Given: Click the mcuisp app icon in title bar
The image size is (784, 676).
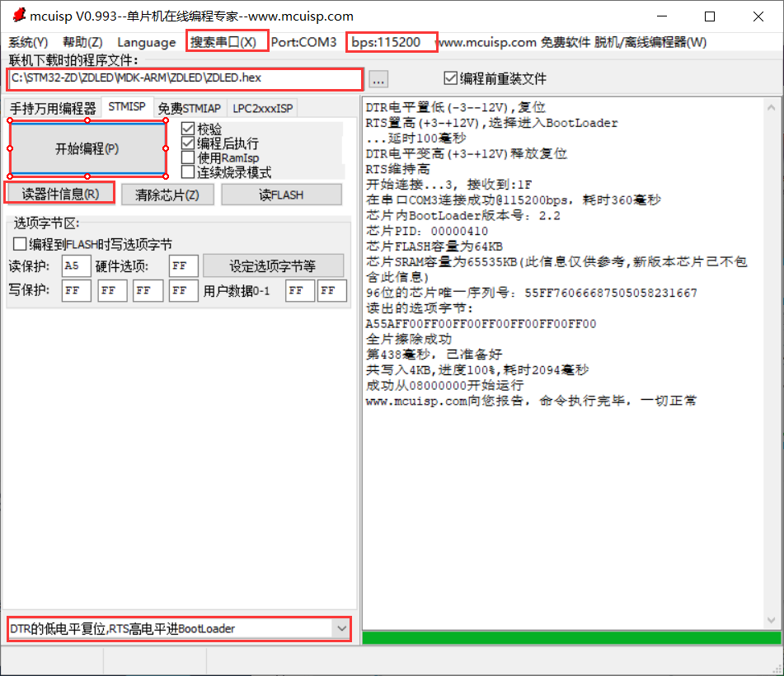Looking at the screenshot, I should click(19, 15).
